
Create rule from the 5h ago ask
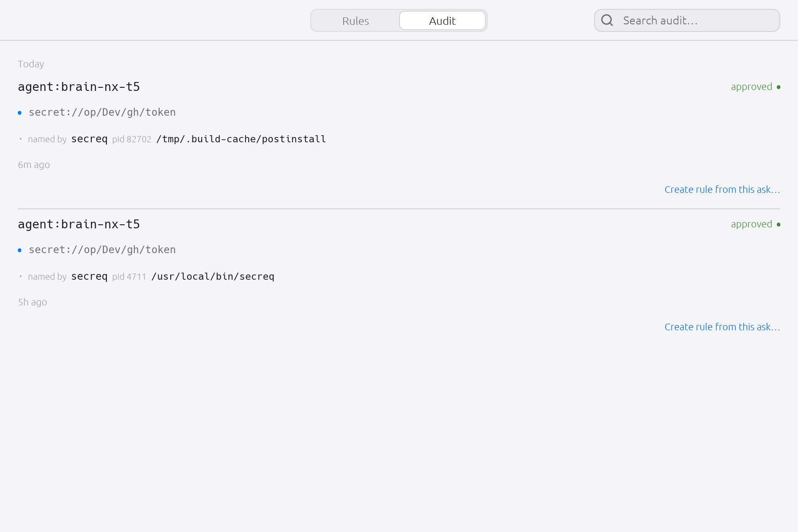click(722, 327)
